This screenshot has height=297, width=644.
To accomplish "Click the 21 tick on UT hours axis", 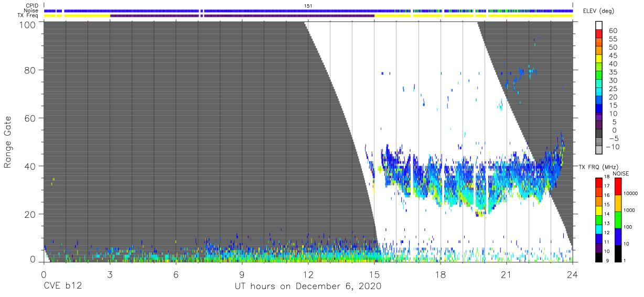I will click(507, 274).
